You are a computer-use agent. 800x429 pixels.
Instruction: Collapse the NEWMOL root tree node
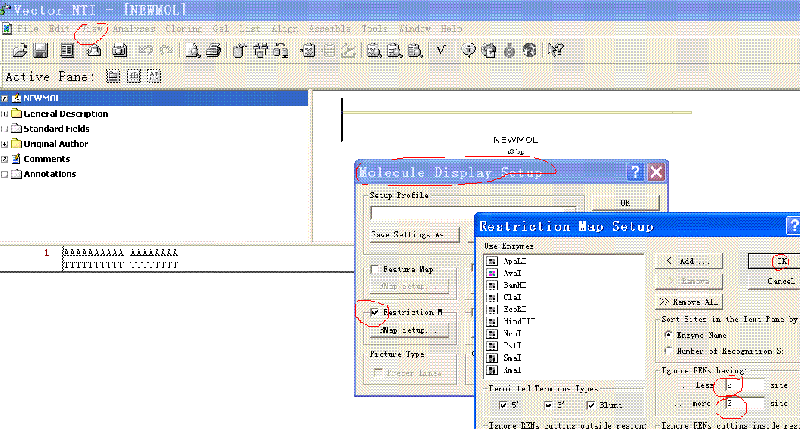tap(5, 98)
